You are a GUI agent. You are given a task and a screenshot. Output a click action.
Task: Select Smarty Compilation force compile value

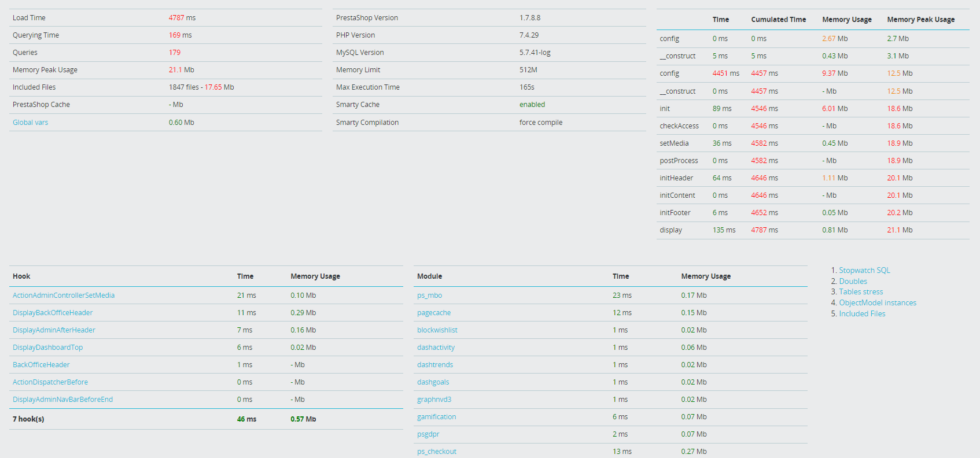point(541,123)
